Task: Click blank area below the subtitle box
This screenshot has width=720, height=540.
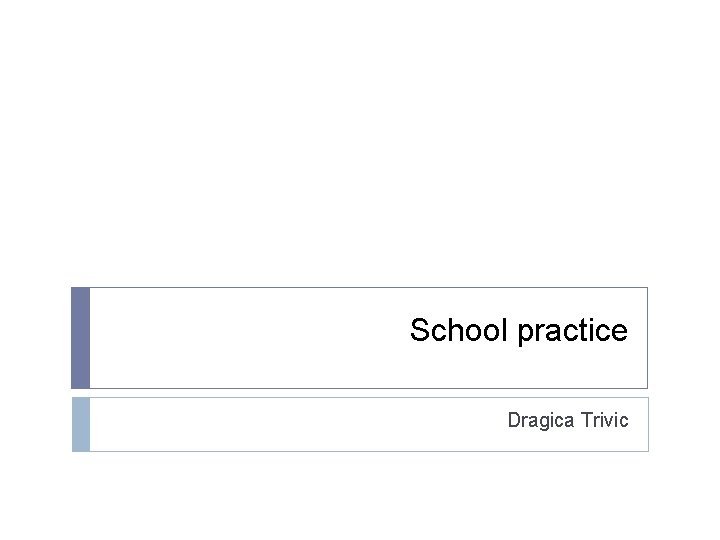Action: tap(360, 495)
